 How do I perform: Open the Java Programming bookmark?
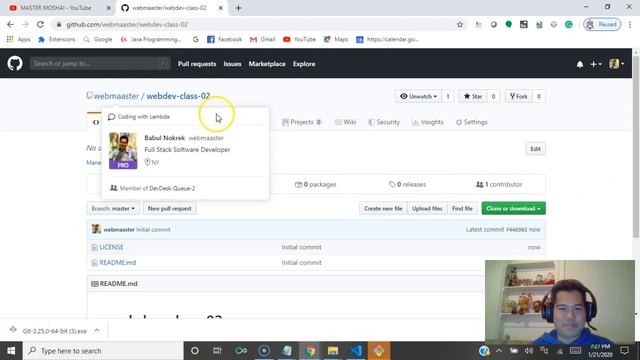[151, 40]
